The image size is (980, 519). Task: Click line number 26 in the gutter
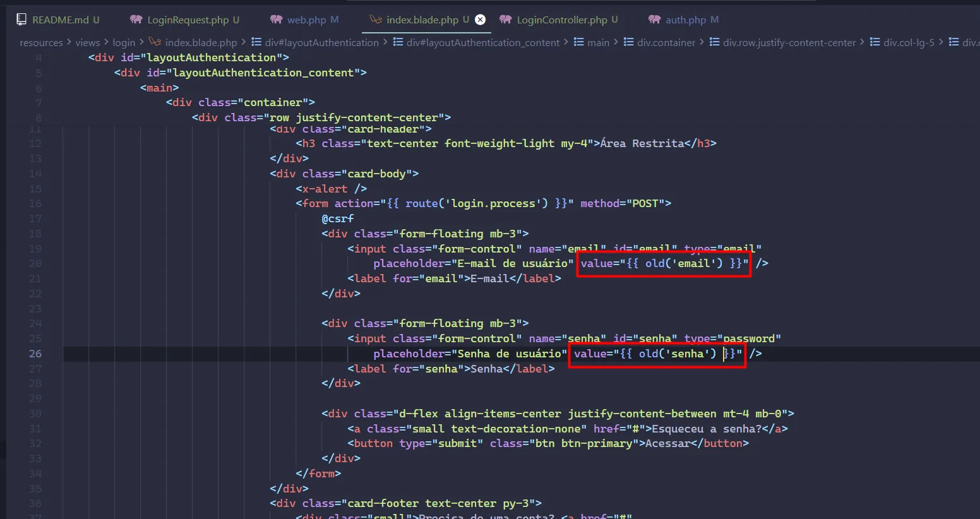tap(35, 354)
